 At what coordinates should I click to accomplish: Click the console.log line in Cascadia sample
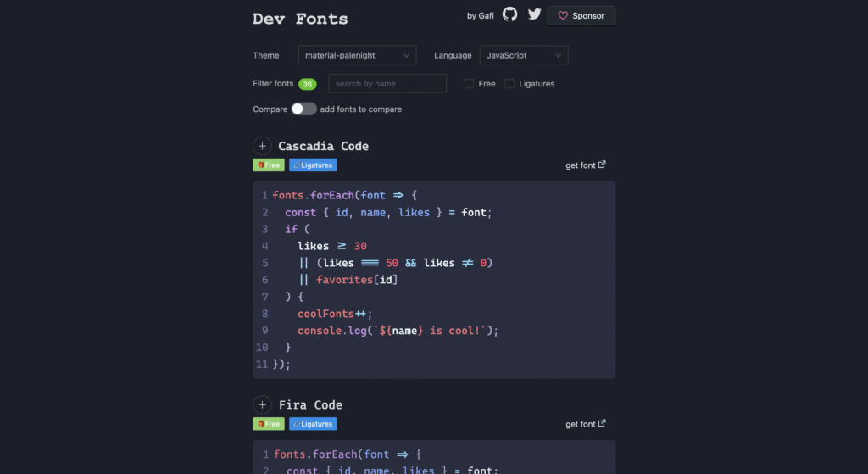398,331
